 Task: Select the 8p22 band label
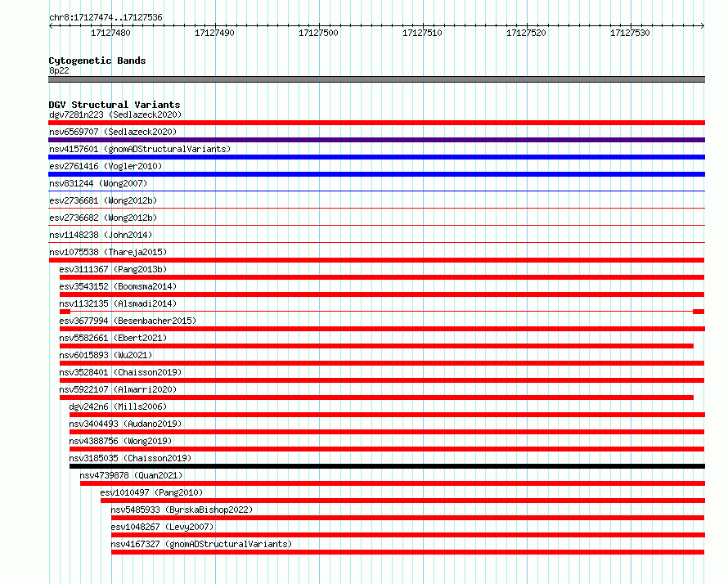click(59, 70)
